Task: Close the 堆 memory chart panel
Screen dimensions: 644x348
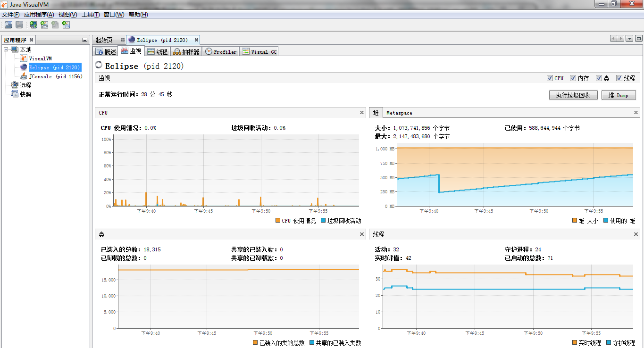Action: click(636, 113)
